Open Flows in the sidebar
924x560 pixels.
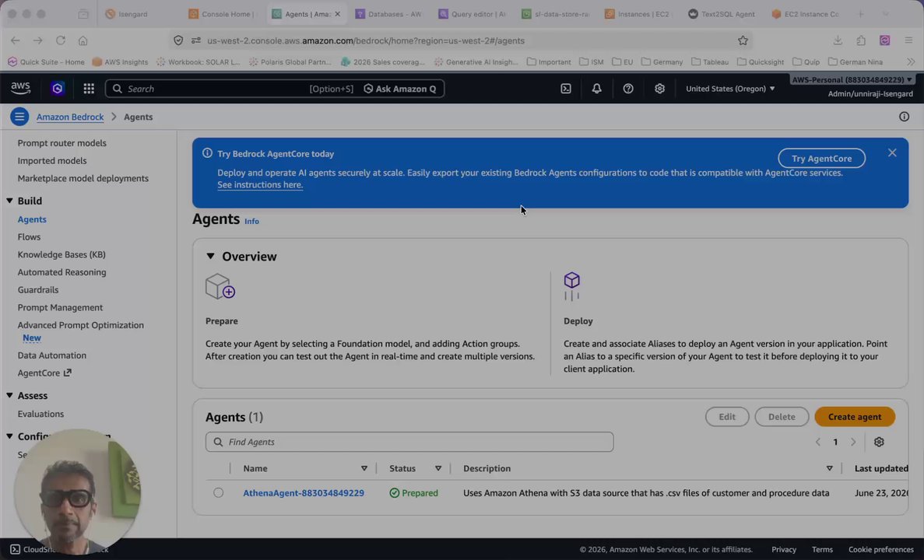[x=29, y=236]
